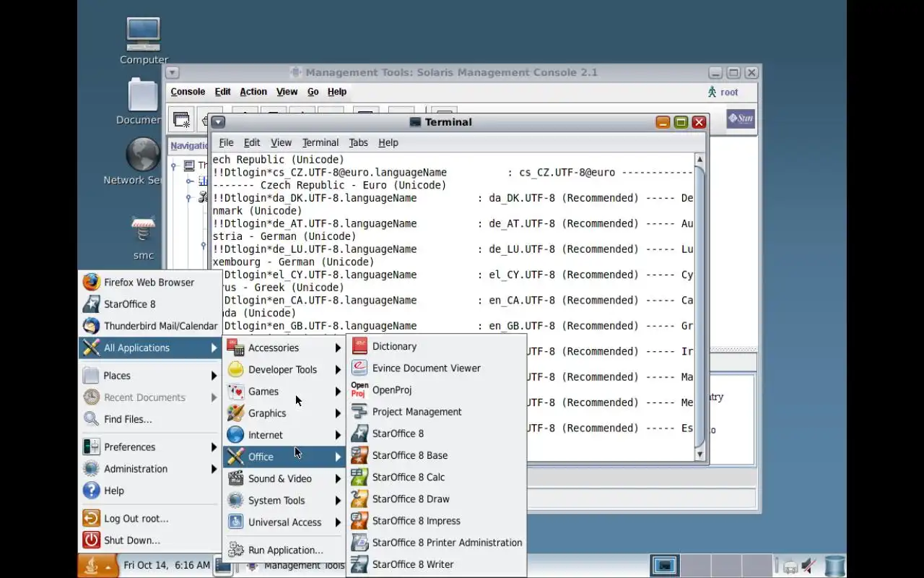Launch StarOffice 8 Impress
The image size is (924, 578).
[x=436, y=520]
